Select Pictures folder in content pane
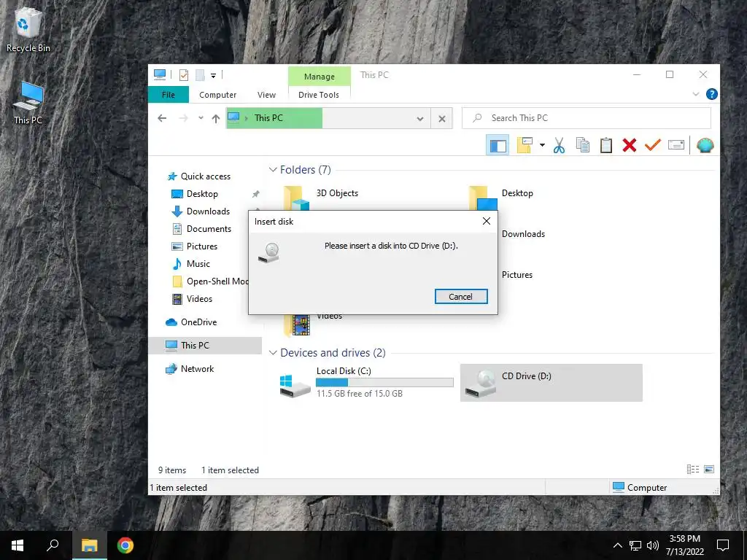747x560 pixels. pyautogui.click(x=517, y=275)
